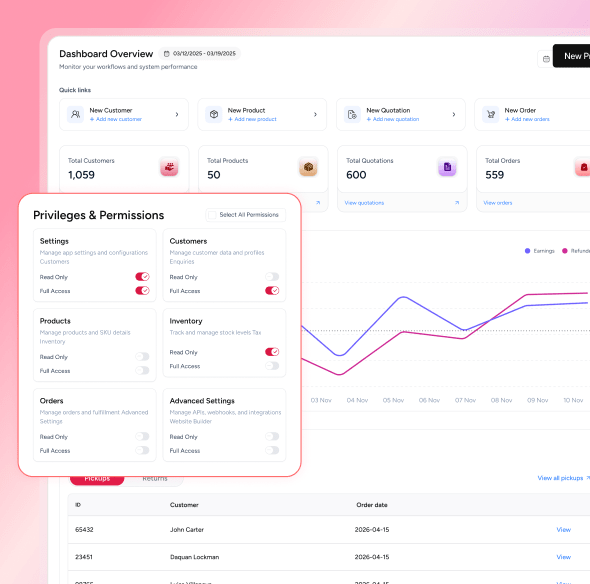Click the ID column header
590x584 pixels.
pos(78,505)
